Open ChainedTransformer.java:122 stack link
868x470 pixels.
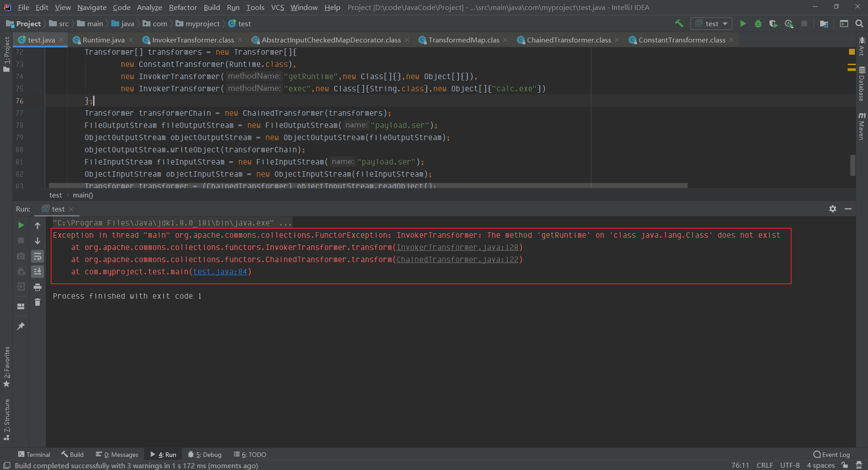point(458,260)
